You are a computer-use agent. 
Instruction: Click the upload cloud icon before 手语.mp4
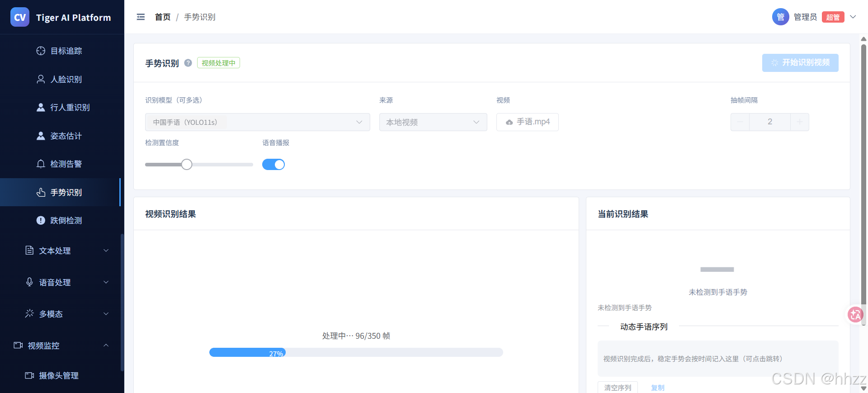pyautogui.click(x=509, y=122)
